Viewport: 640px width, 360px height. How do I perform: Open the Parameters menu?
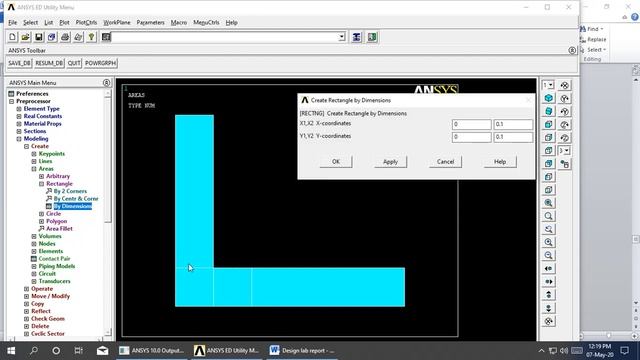(x=150, y=22)
